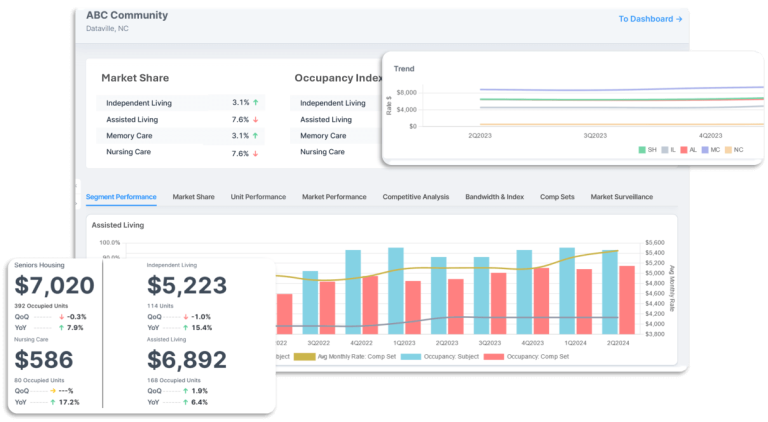Click the $7,020 Seniors Housing value
Viewport: 768px width, 422px height.
[x=54, y=285]
